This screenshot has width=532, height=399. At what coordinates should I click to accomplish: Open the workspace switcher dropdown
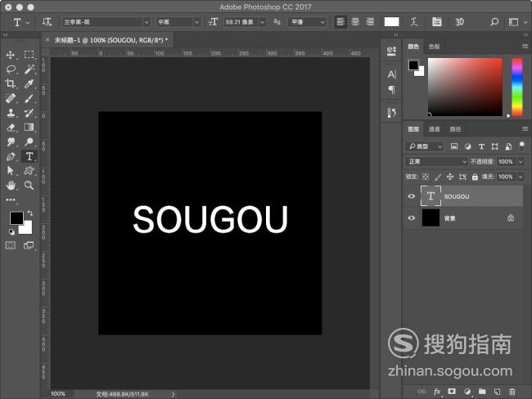[517, 22]
